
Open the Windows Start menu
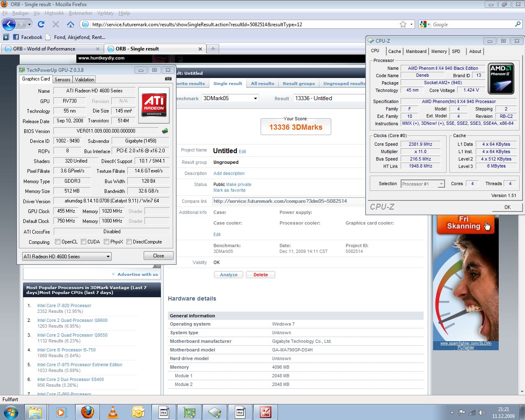click(10, 412)
